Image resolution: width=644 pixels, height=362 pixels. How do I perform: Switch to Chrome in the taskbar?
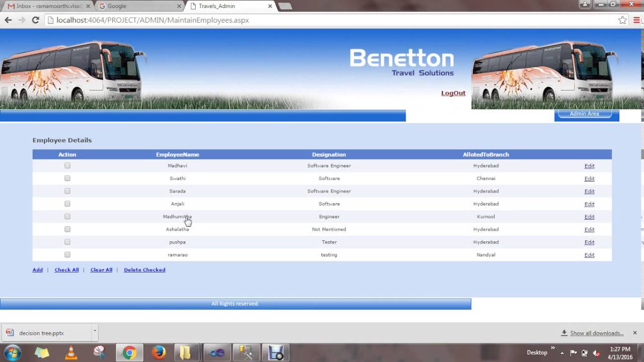tap(129, 353)
